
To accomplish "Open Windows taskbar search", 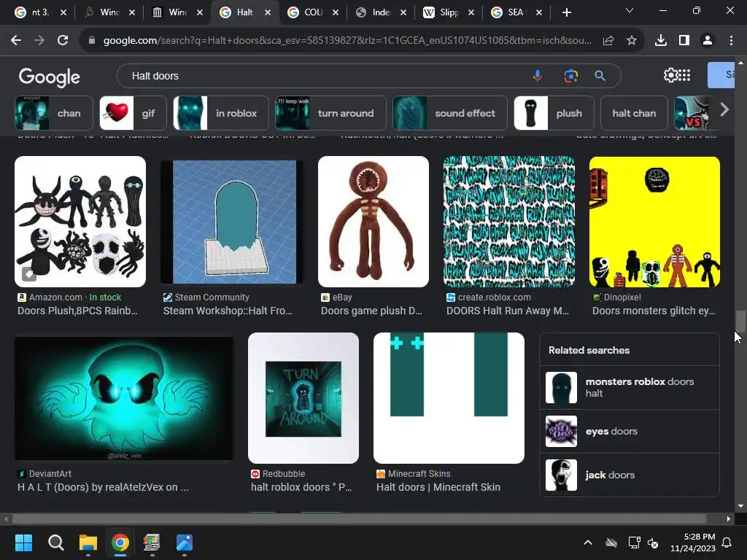I will [55, 542].
